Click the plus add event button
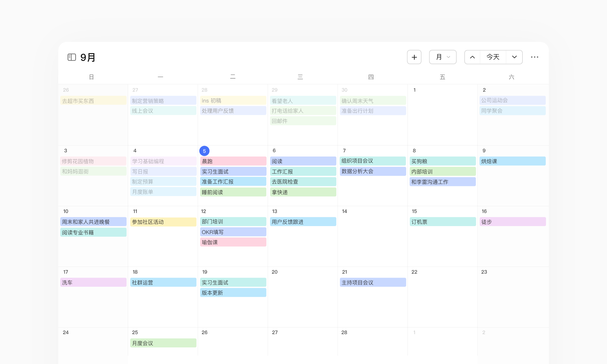Viewport: 607px width, 364px height. 414,57
